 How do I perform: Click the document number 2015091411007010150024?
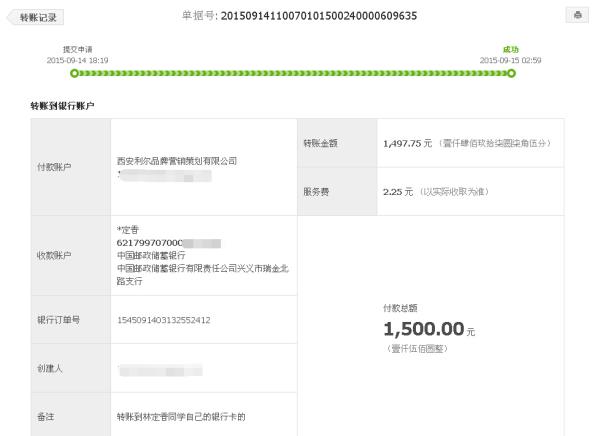319,16
